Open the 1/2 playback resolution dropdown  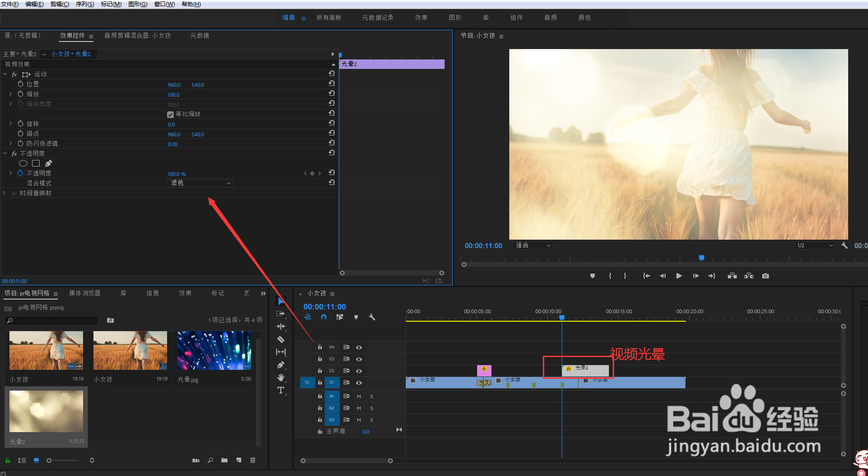815,245
